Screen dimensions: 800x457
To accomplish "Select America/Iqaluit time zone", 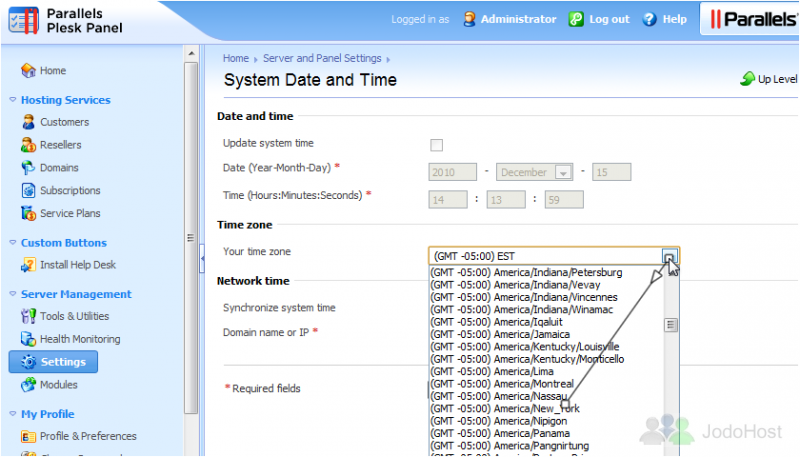I will (546, 322).
